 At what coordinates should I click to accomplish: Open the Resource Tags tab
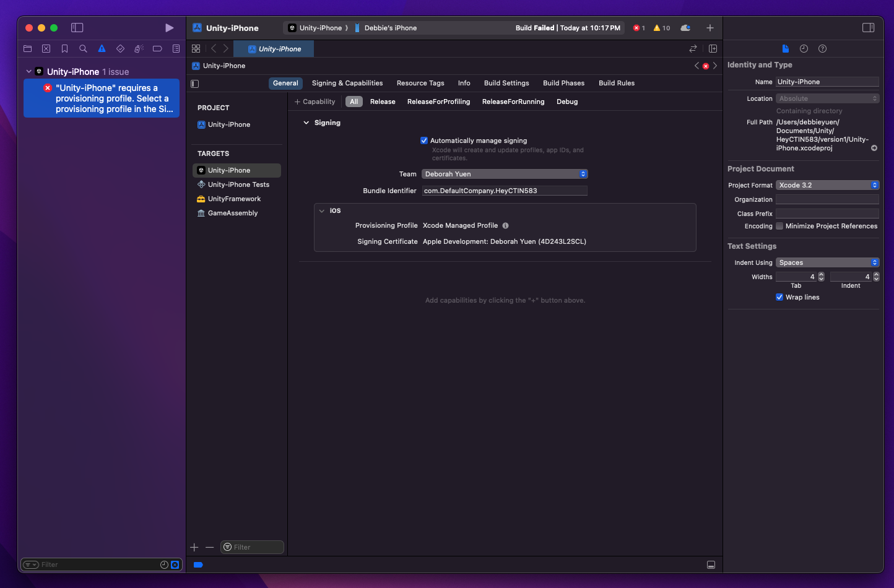[420, 83]
